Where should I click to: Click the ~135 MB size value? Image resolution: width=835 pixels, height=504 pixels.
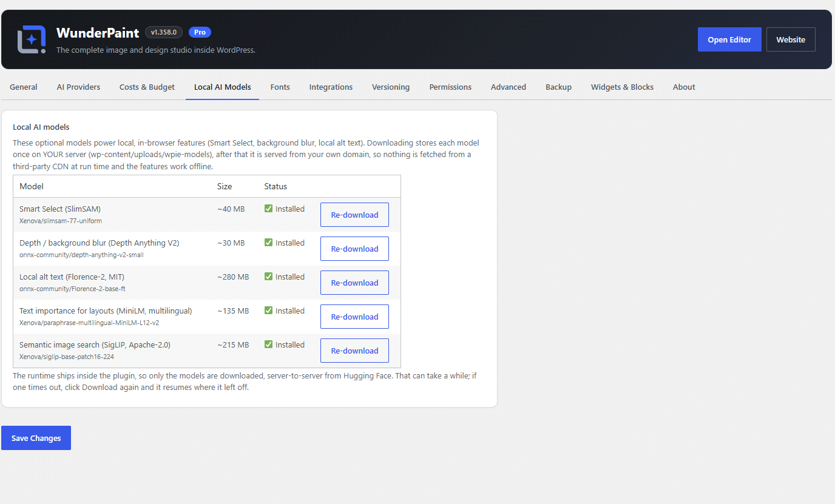click(233, 311)
